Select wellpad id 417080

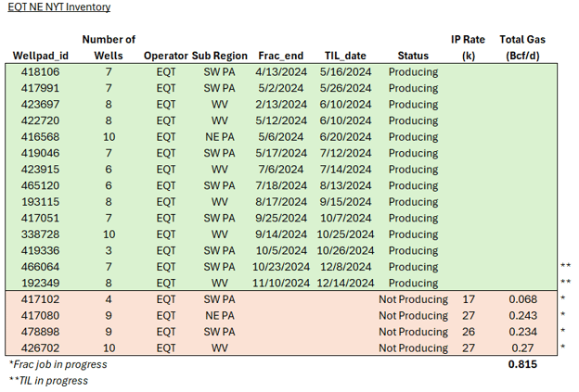coord(40,315)
